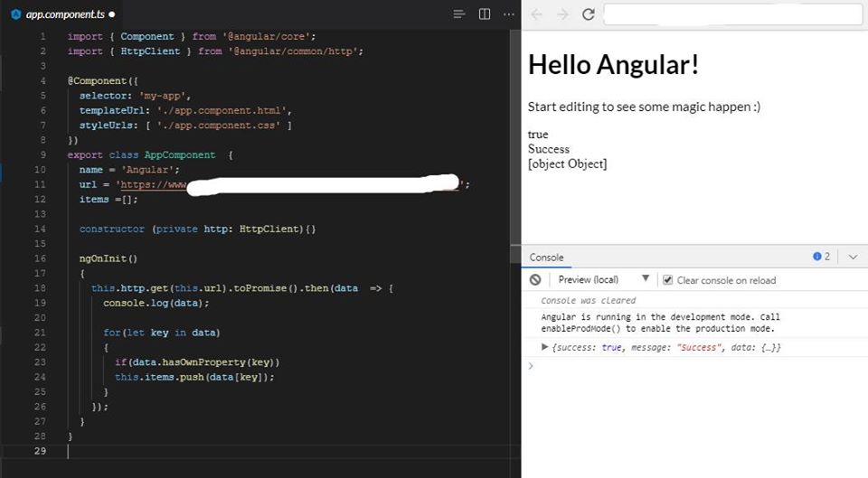Click 'console.log(data);' code line
Screen dimensions: 868x478
pos(156,303)
